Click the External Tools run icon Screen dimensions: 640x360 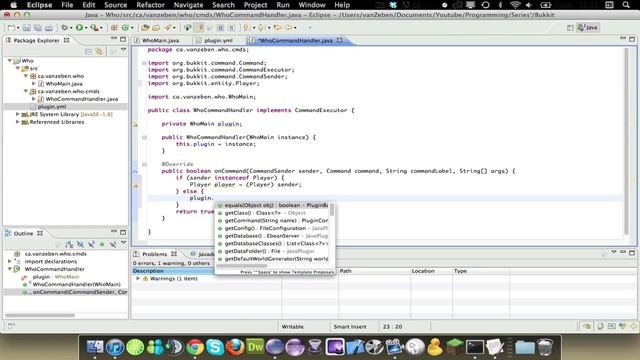click(x=94, y=28)
